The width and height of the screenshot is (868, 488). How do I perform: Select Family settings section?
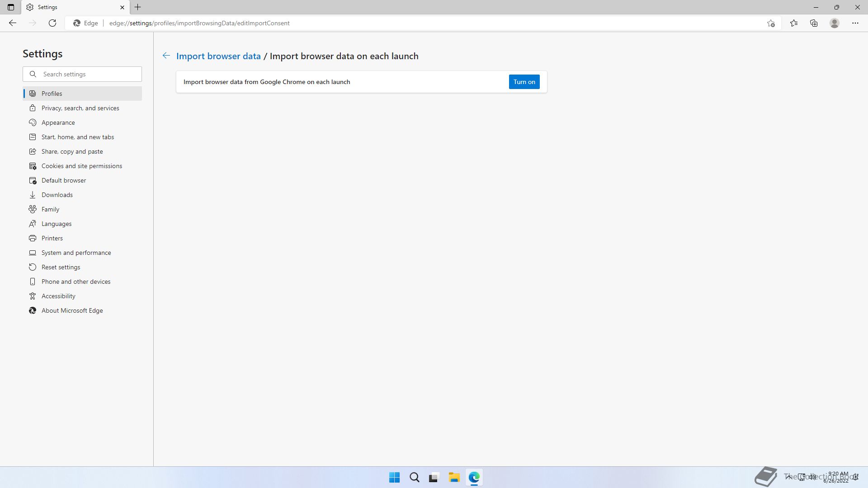tap(82, 209)
